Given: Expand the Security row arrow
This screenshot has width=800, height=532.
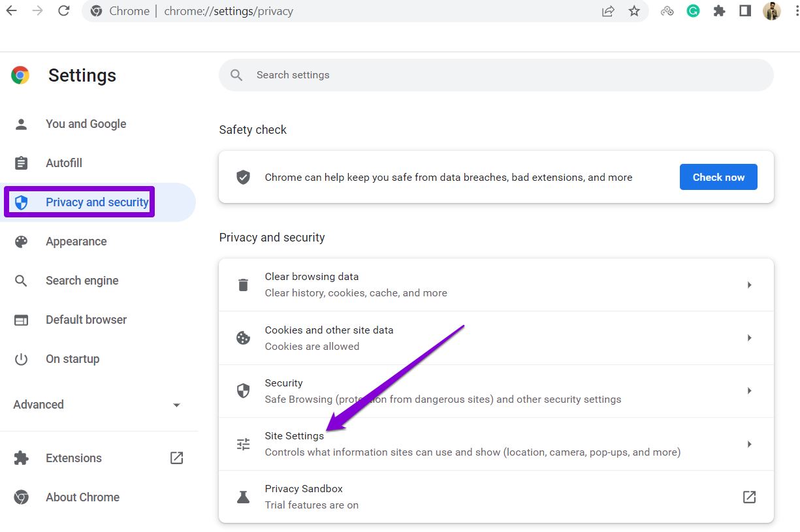Looking at the screenshot, I should tap(749, 391).
